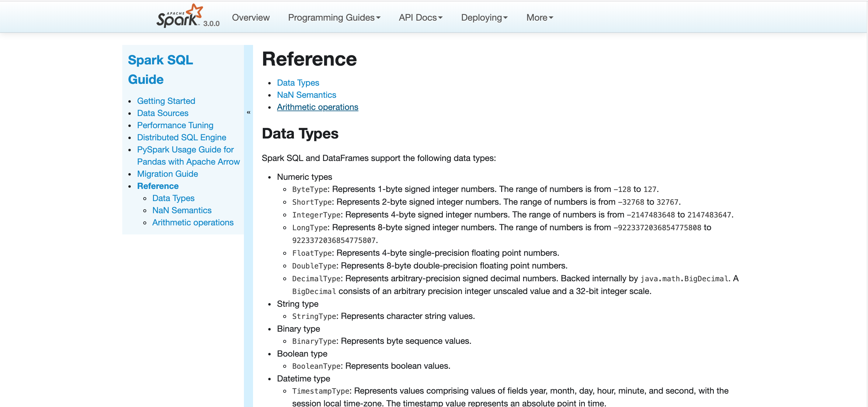
Task: Select Distributed SQL Engine in the sidebar
Action: pos(181,137)
